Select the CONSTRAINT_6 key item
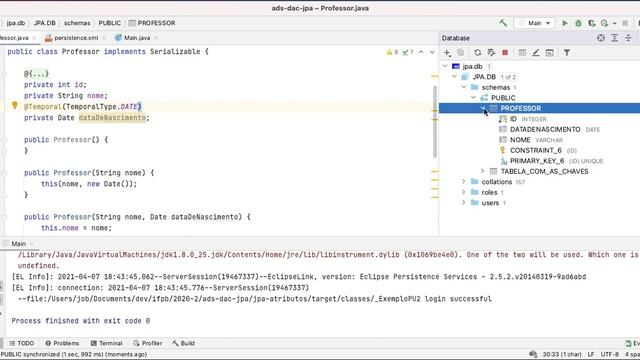 (538, 151)
